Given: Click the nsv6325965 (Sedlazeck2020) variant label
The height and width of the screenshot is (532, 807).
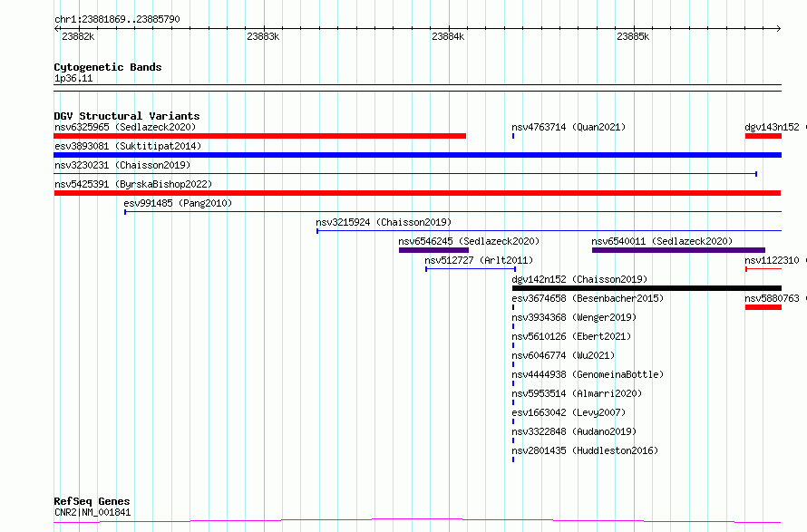Looking at the screenshot, I should coord(125,127).
